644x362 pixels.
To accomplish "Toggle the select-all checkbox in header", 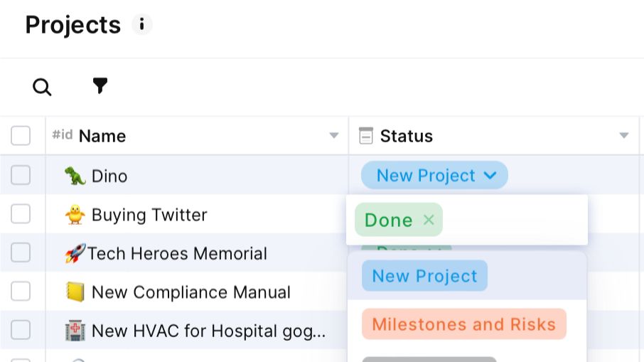I will pyautogui.click(x=21, y=136).
